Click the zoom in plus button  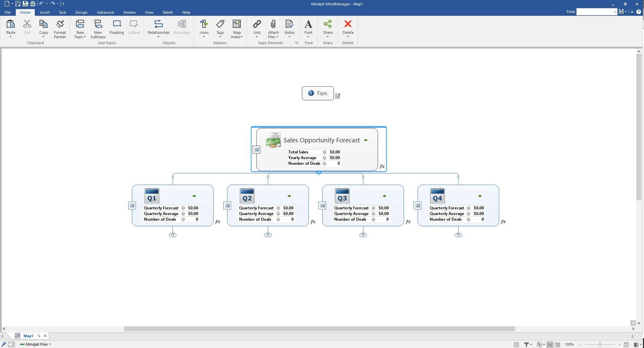[x=619, y=345]
